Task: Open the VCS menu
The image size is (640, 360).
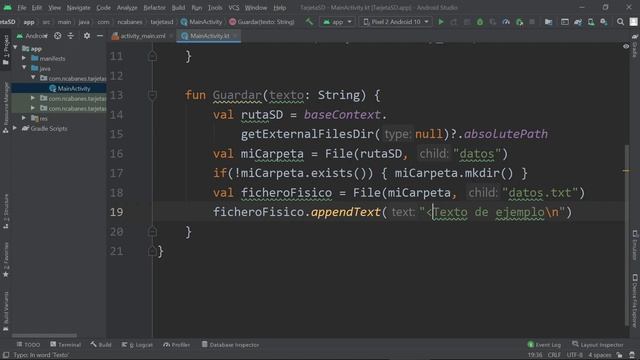Action: (234, 7)
